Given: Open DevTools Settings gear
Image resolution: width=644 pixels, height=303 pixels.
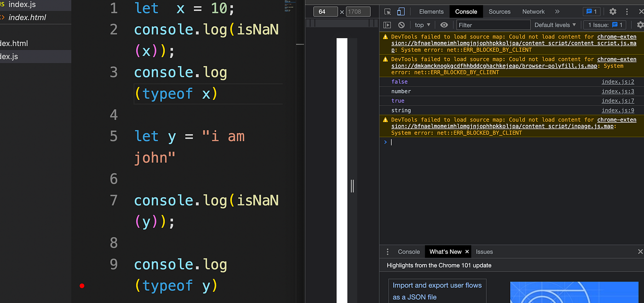Looking at the screenshot, I should (613, 12).
